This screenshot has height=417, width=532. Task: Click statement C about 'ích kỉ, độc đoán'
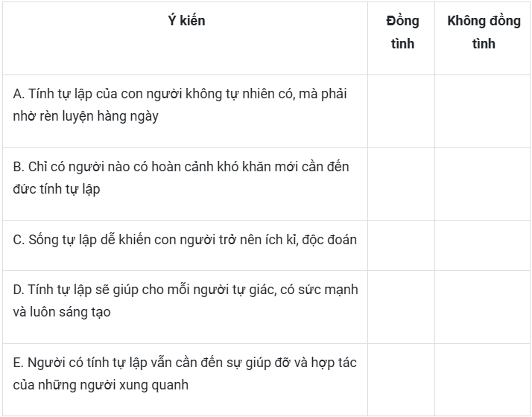coord(185,240)
